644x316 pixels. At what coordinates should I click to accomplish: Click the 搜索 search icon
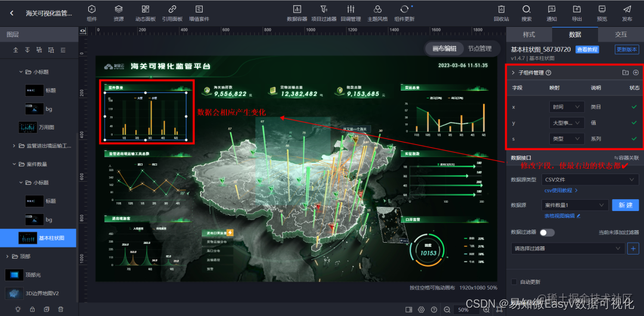point(527,13)
